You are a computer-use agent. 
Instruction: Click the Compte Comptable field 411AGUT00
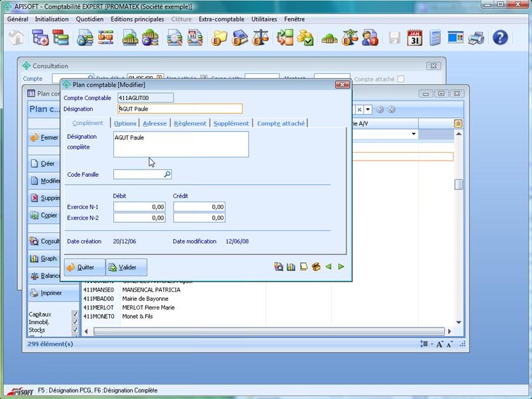click(x=145, y=98)
